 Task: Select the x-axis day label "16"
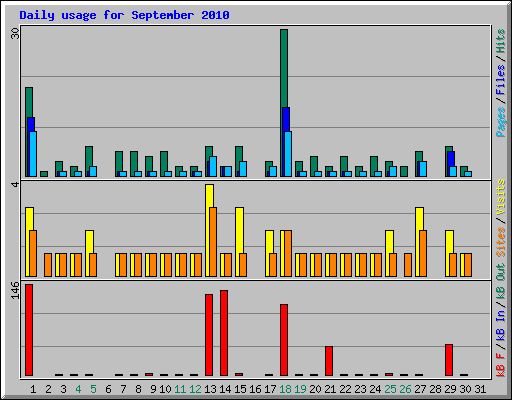click(x=255, y=389)
